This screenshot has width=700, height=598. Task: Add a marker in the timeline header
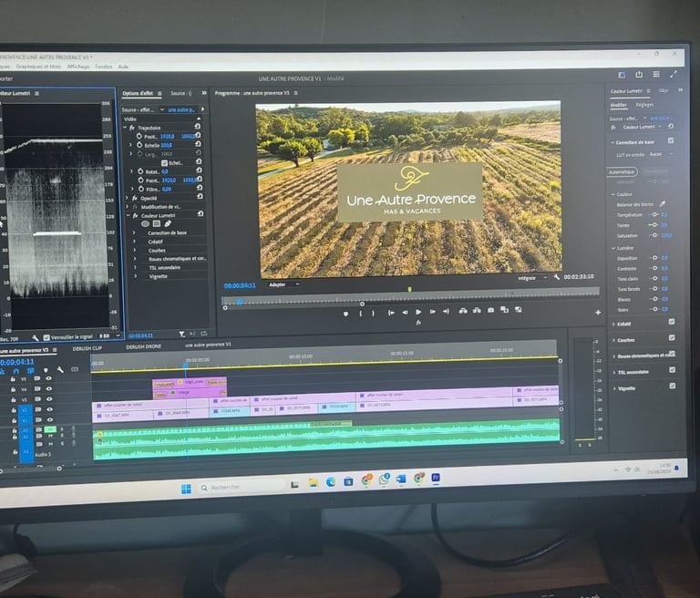click(46, 370)
